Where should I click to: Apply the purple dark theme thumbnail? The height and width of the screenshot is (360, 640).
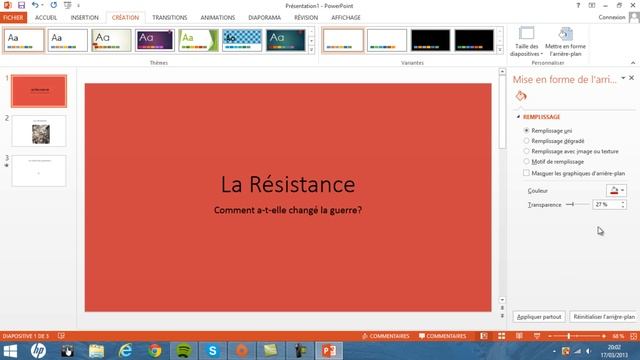click(155, 40)
